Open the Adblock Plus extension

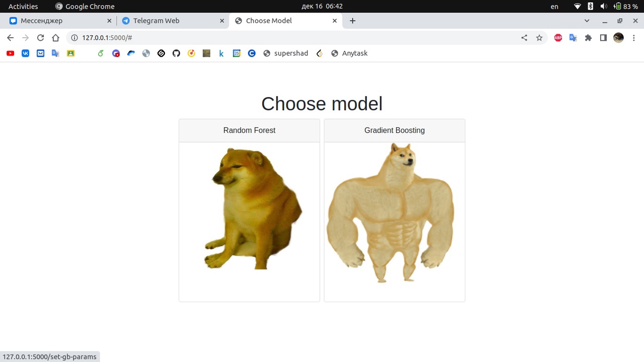(x=558, y=38)
